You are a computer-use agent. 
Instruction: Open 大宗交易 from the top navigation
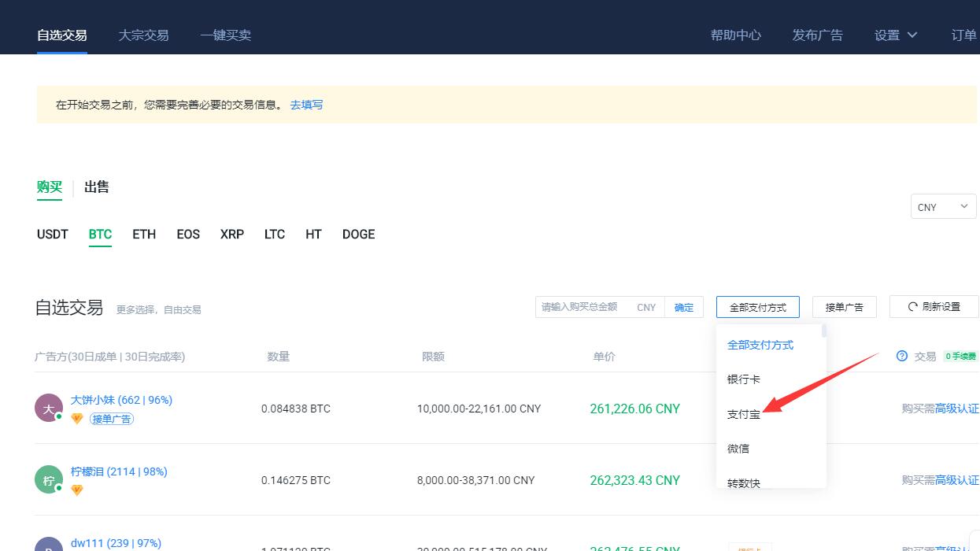[x=143, y=35]
